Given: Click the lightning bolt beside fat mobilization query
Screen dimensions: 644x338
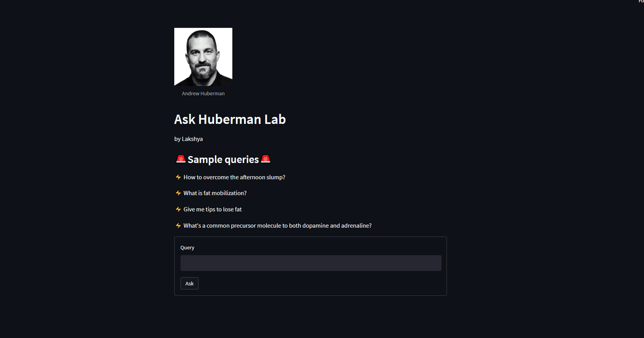Looking at the screenshot, I should pyautogui.click(x=178, y=193).
